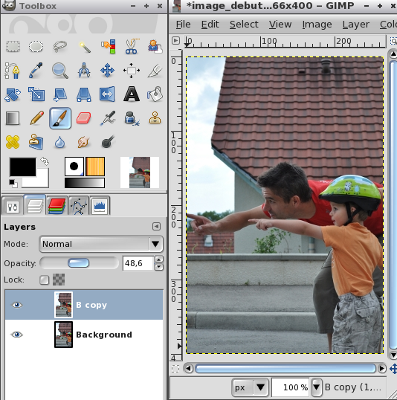This screenshot has width=397, height=400.
Task: Switch to the Tool Options tab
Action: pyautogui.click(x=13, y=207)
